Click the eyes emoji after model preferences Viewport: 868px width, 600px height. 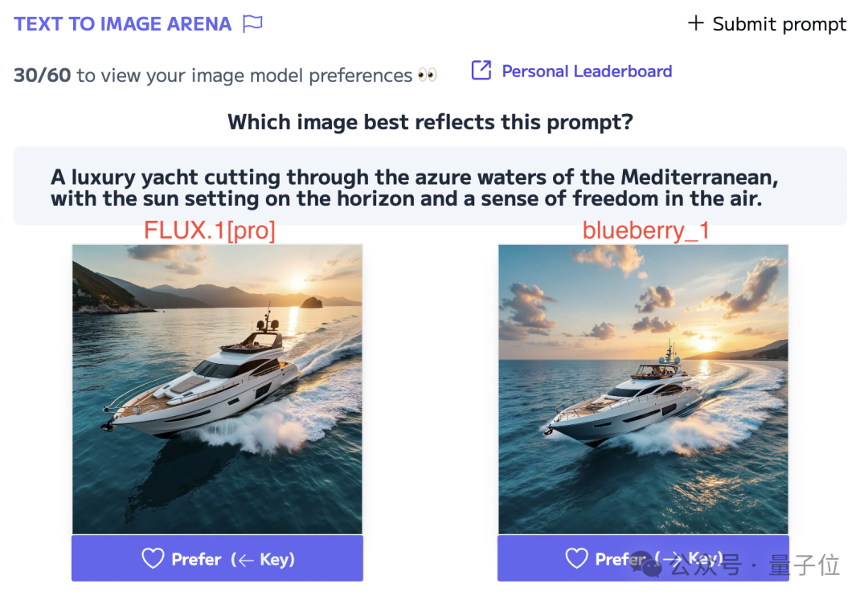coord(428,76)
